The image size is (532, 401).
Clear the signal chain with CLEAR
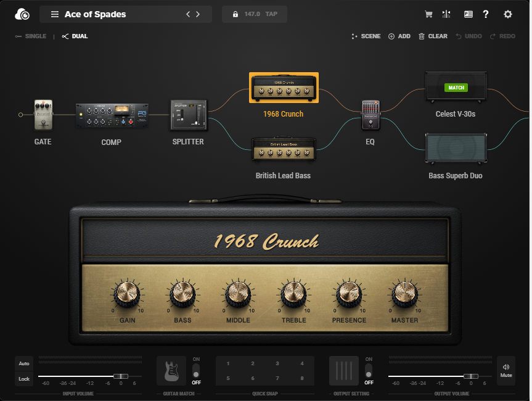click(433, 36)
